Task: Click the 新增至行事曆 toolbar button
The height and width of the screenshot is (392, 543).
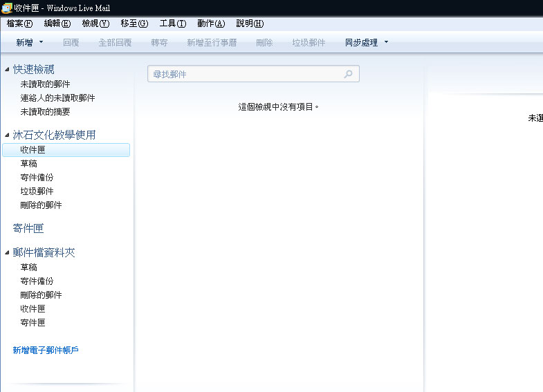Action: [x=212, y=43]
